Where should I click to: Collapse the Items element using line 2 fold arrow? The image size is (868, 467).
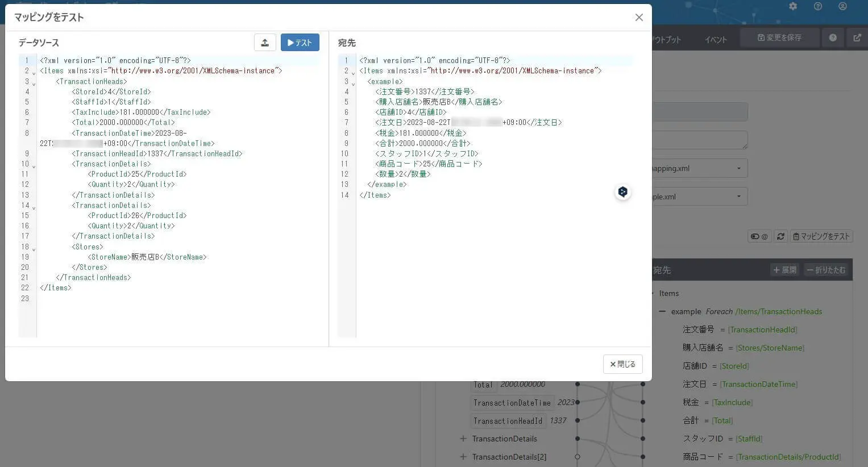34,73
